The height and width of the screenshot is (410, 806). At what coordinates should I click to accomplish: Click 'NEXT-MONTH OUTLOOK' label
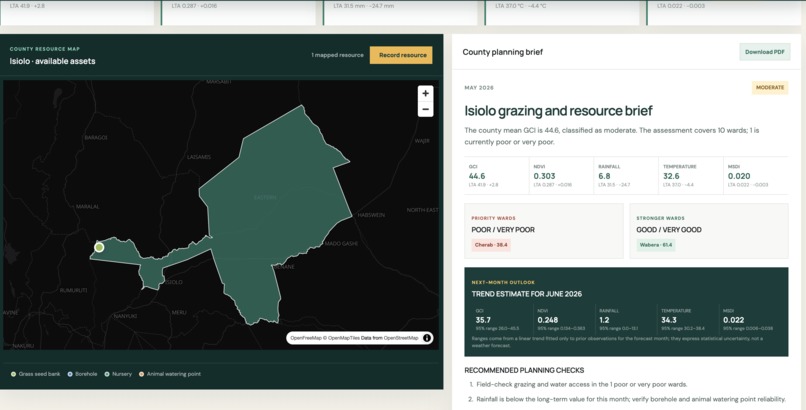point(503,282)
